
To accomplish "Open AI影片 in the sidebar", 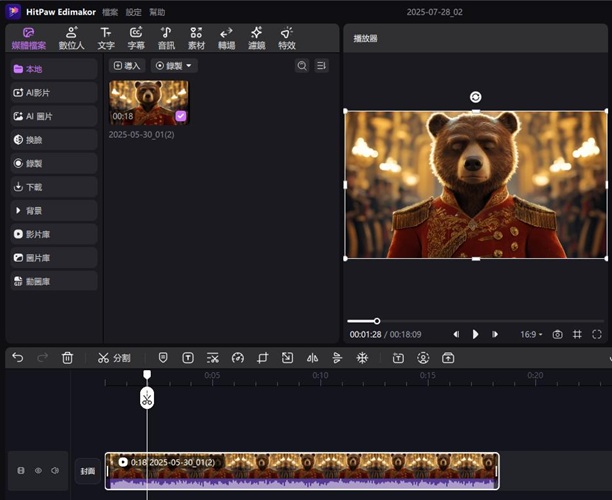I will point(54,93).
